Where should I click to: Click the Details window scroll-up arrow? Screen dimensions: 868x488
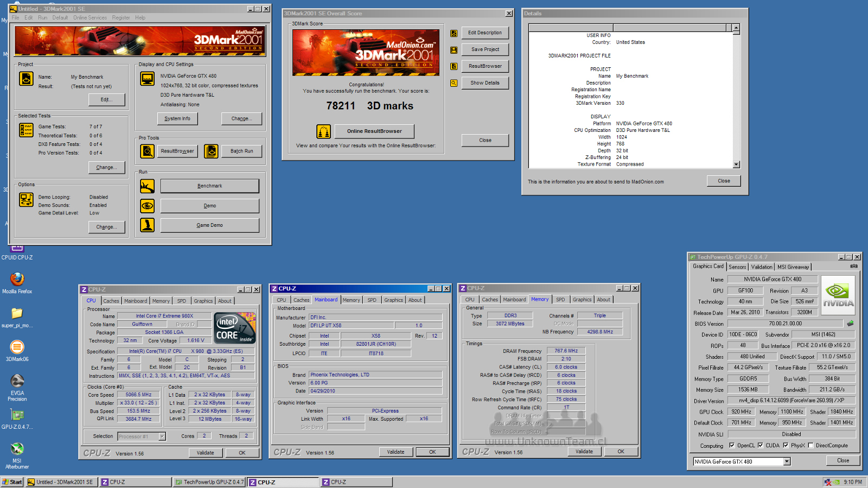736,28
